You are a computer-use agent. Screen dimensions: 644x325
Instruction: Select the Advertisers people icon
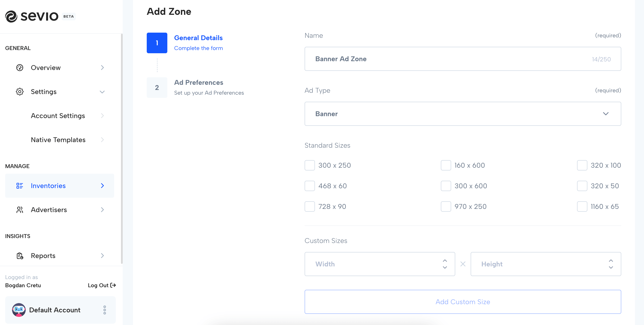tap(20, 210)
